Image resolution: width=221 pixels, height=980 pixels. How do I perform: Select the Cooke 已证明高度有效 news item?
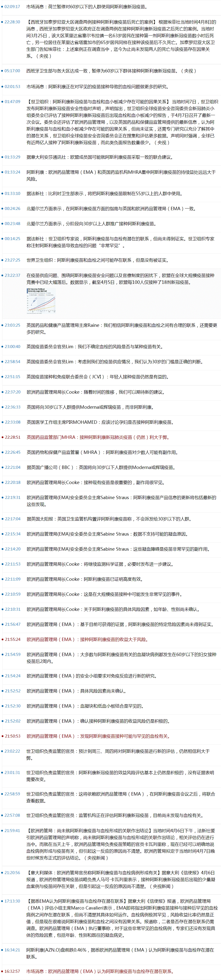coord(85,579)
